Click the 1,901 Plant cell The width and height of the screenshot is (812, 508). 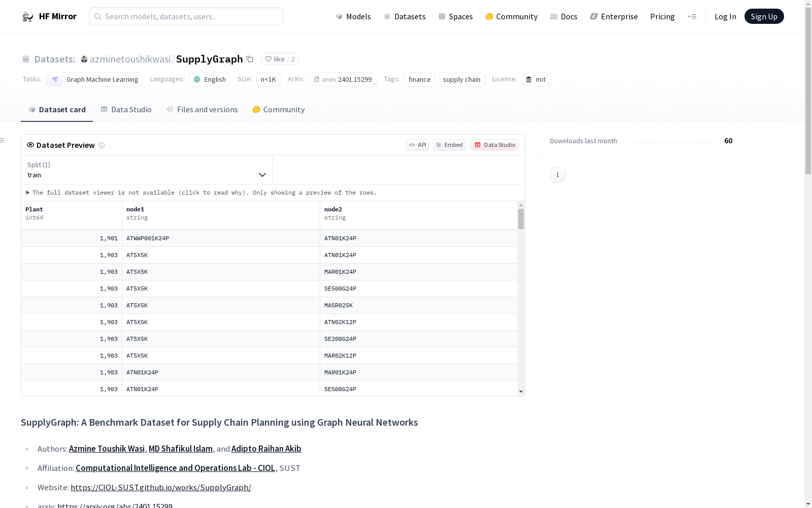tap(72, 238)
